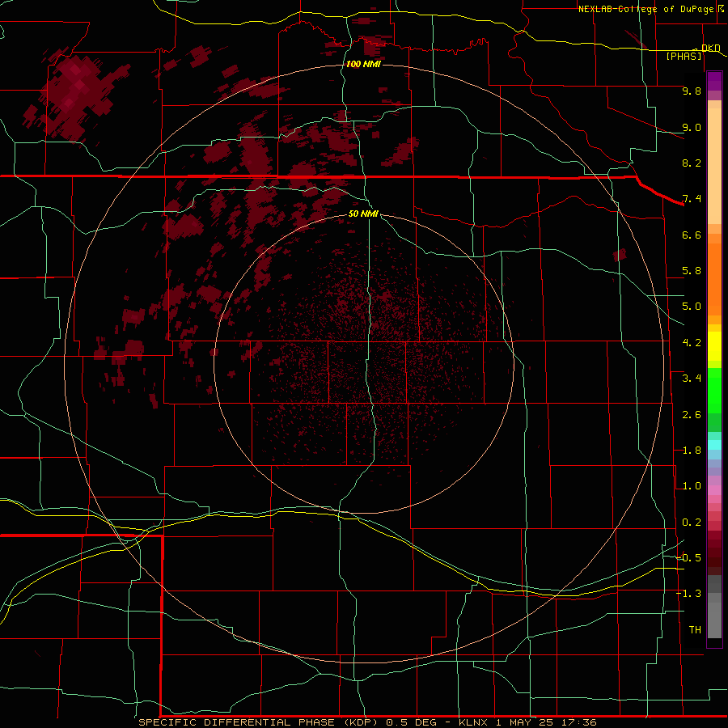728x728 pixels.
Task: Click the 8.2 value on the color scale
Action: click(692, 163)
